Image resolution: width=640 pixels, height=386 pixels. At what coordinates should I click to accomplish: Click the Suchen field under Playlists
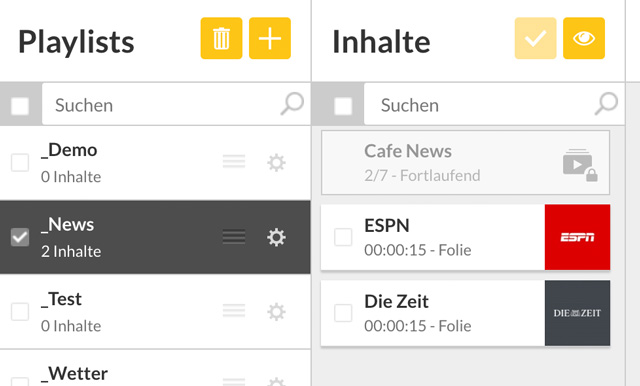pyautogui.click(x=176, y=104)
